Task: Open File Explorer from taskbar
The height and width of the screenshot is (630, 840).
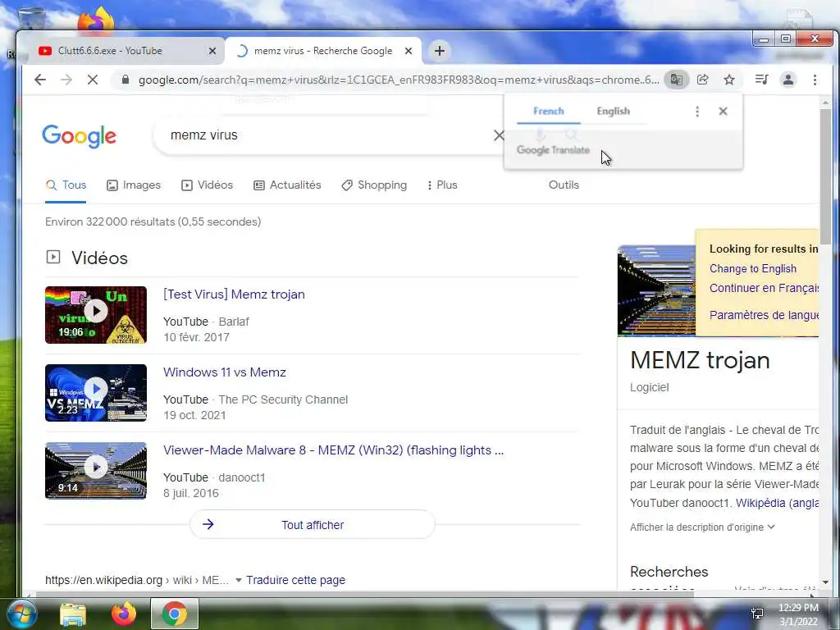Action: 73,614
